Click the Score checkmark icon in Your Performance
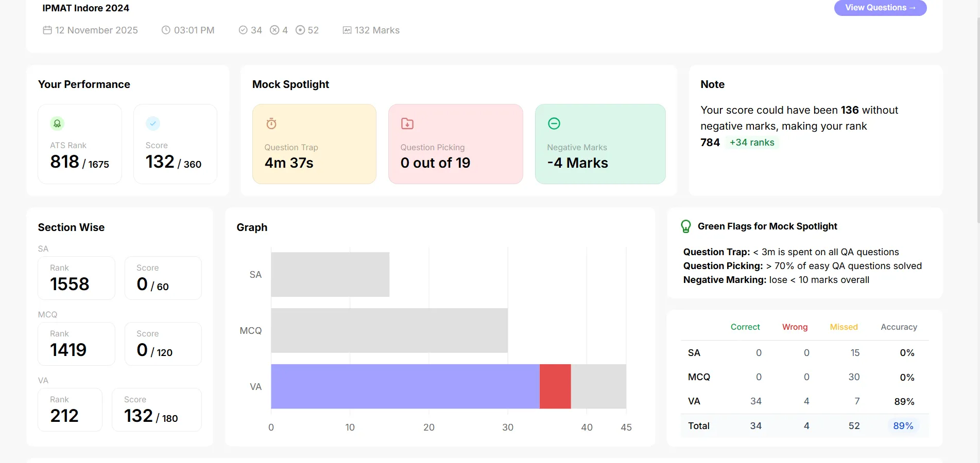The width and height of the screenshot is (980, 463). point(153,123)
